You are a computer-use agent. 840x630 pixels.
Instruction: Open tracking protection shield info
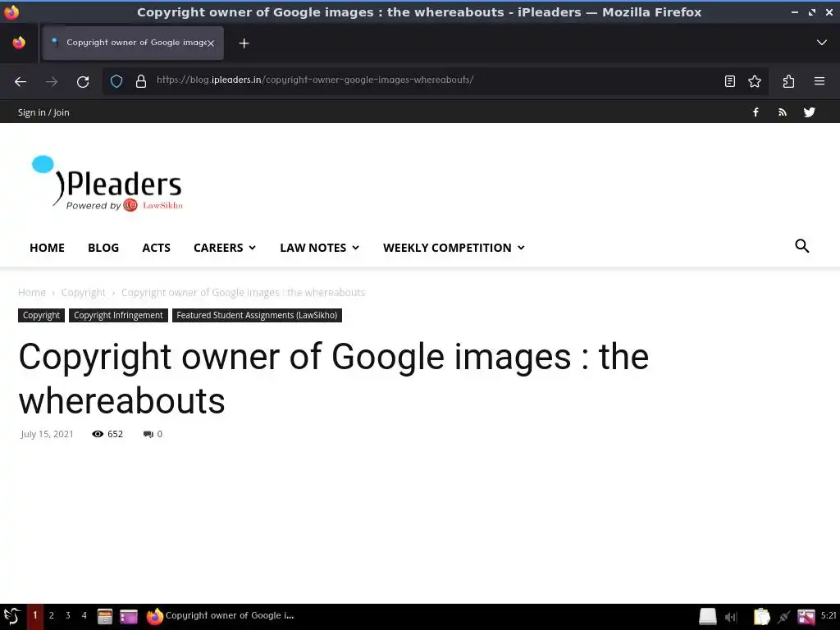[x=116, y=81]
